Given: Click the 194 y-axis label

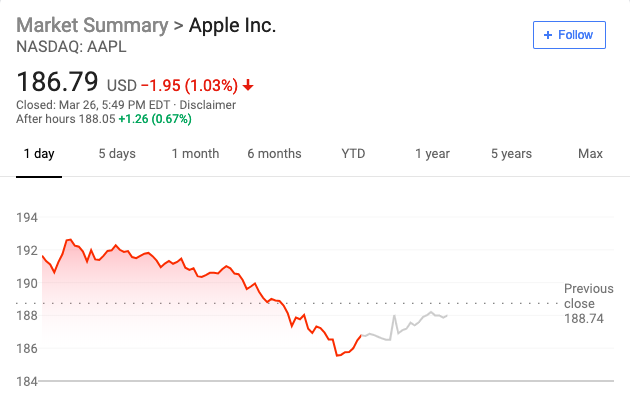Looking at the screenshot, I should (x=27, y=217).
